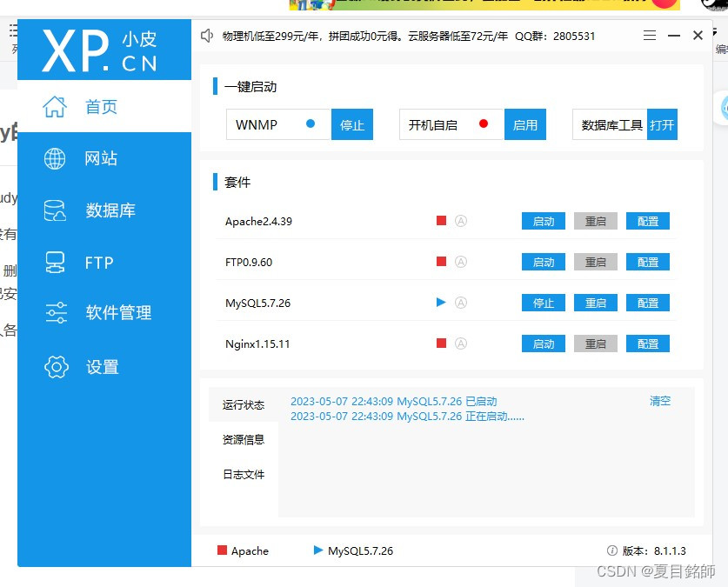This screenshot has width=728, height=587.
Task: Click Apache2.4.39 red stop status icon
Action: point(441,220)
